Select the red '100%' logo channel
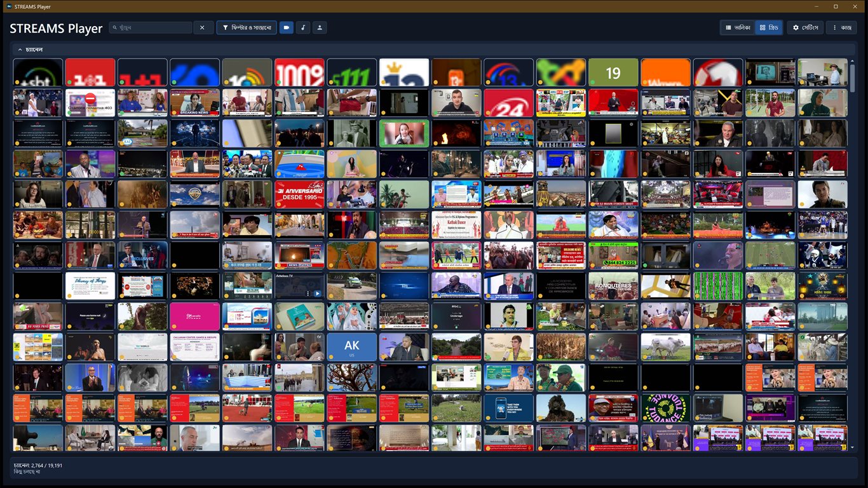This screenshot has height=488, width=868. [300, 72]
